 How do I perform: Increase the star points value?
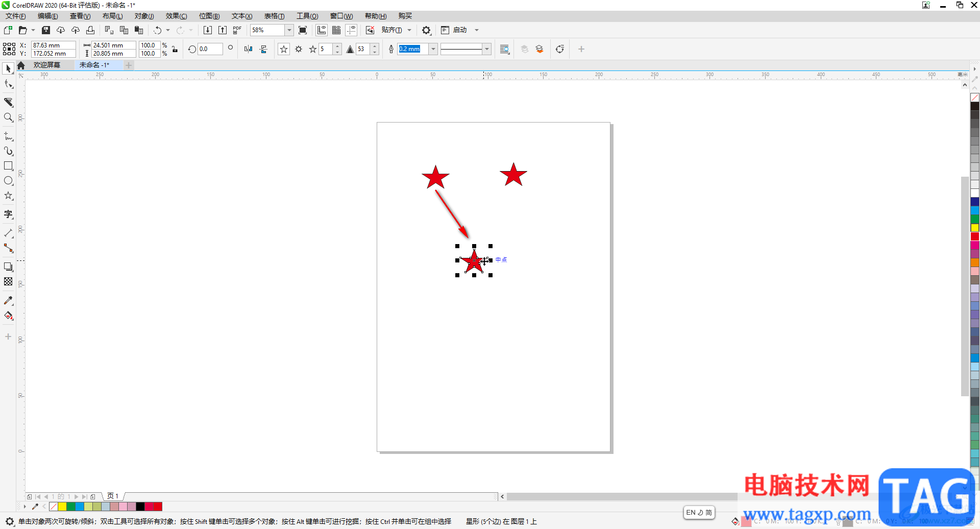click(x=337, y=46)
